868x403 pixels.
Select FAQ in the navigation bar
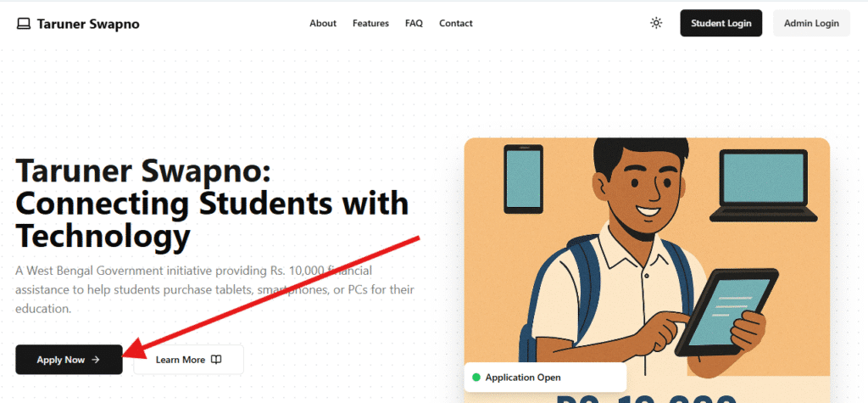point(414,24)
